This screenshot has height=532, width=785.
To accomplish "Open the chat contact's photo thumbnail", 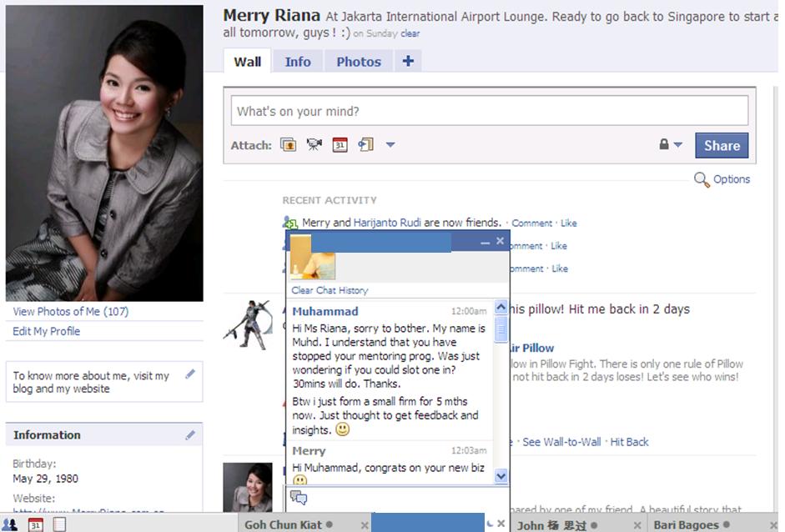I will coord(313,257).
